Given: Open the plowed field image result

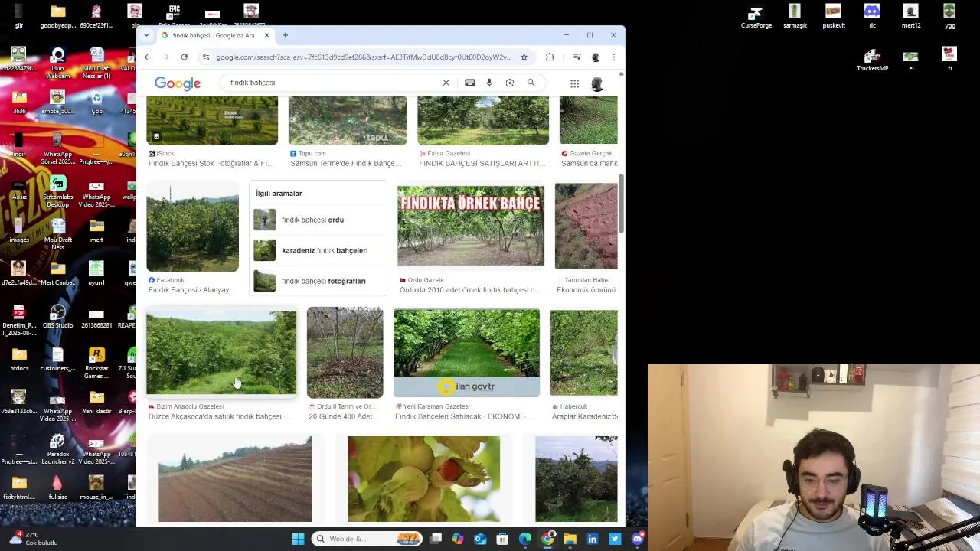Looking at the screenshot, I should click(x=235, y=479).
